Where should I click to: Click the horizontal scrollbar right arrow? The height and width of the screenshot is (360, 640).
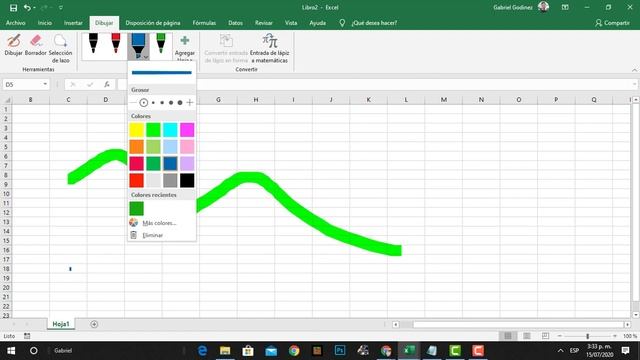pos(627,324)
